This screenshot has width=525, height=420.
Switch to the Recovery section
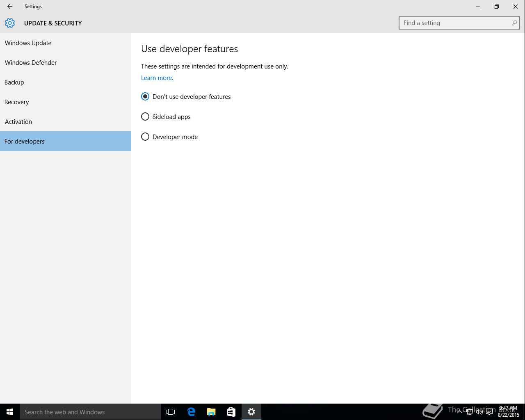coord(17,102)
